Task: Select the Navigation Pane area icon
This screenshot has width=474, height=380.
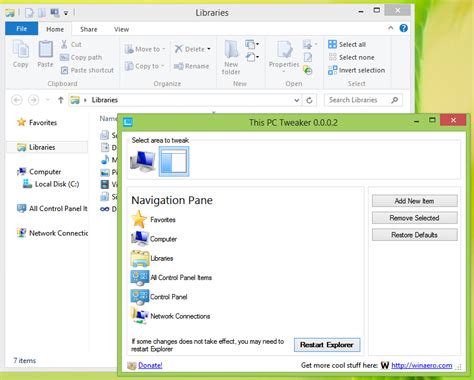Action: pyautogui.click(x=174, y=161)
